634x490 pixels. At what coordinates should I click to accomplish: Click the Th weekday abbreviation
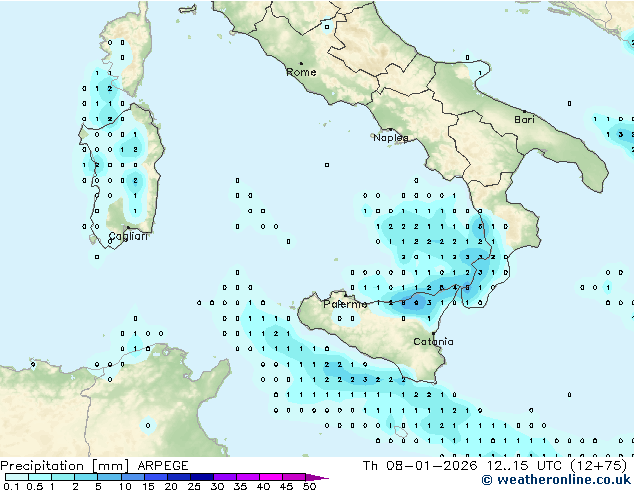(370, 466)
